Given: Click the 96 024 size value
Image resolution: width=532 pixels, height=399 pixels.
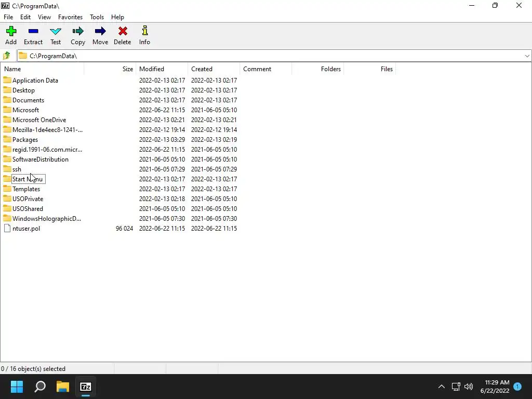Looking at the screenshot, I should click(x=124, y=229).
